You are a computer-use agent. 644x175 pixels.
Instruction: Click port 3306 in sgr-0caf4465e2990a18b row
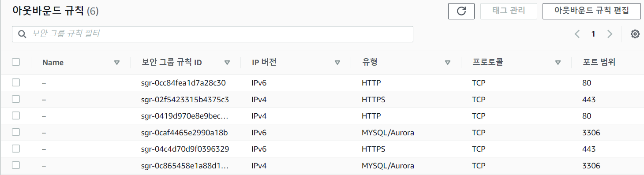pos(591,133)
